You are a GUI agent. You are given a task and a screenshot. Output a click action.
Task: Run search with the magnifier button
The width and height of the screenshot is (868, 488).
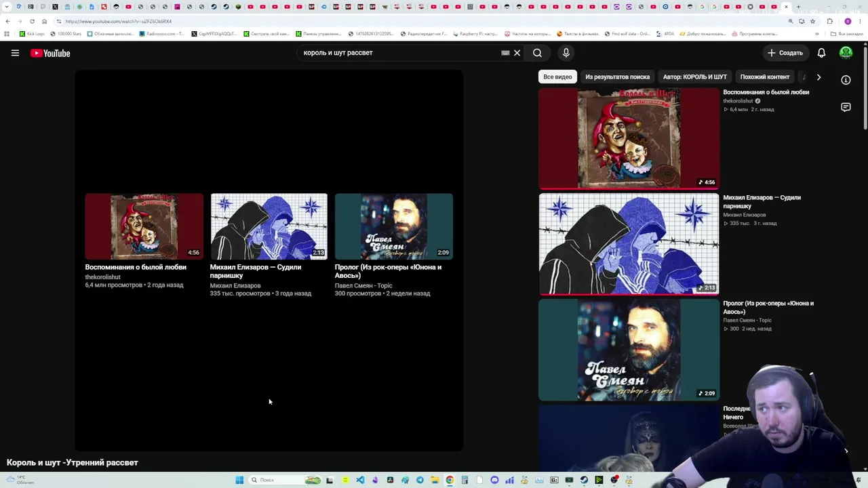point(537,53)
